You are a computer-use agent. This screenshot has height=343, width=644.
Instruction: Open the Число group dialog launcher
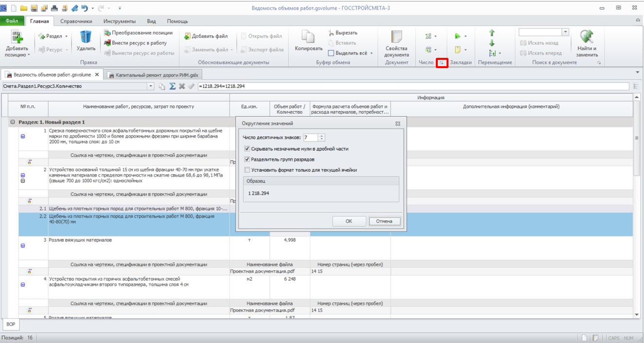click(x=442, y=63)
